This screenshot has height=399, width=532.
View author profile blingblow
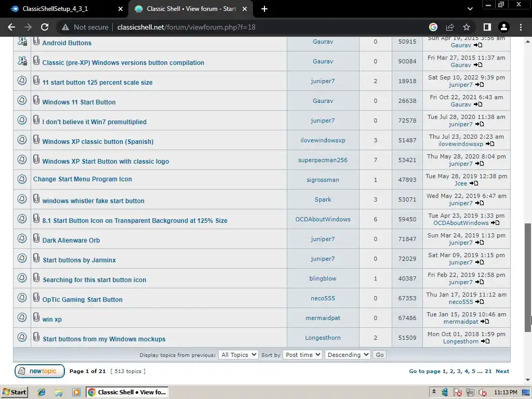[x=323, y=278]
